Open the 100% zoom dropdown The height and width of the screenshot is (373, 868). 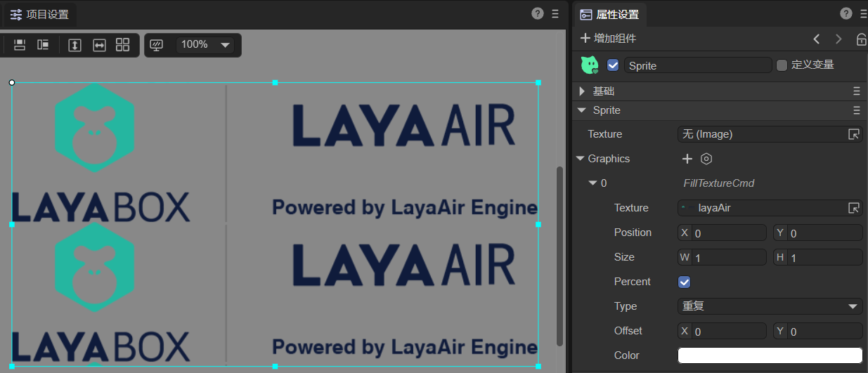click(x=205, y=45)
